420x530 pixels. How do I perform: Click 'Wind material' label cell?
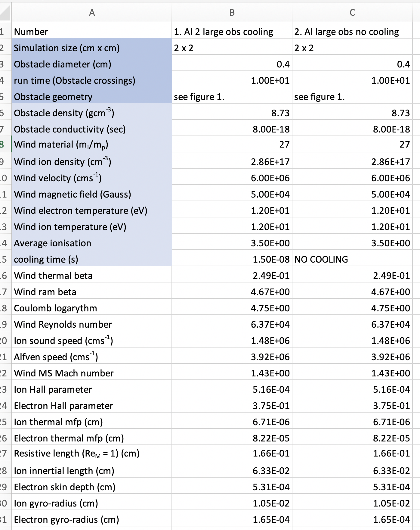click(92, 144)
